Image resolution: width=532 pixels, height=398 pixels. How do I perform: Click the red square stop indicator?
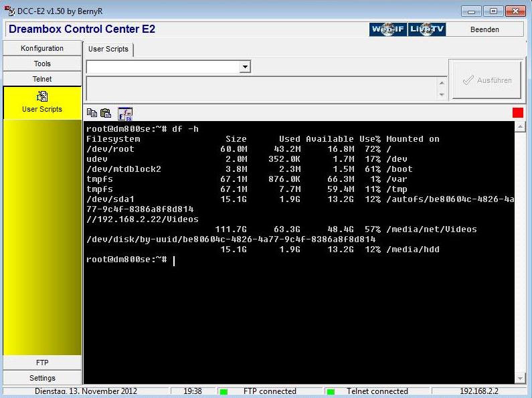click(517, 113)
